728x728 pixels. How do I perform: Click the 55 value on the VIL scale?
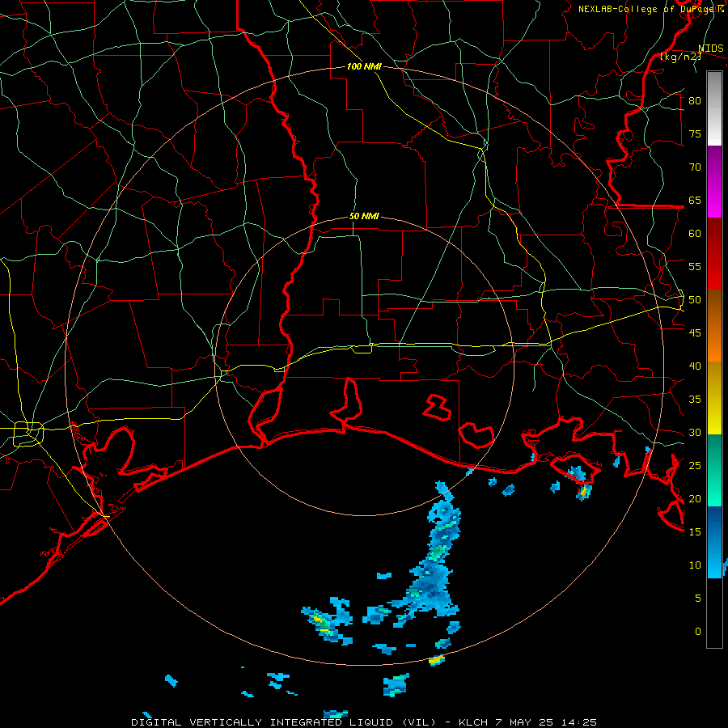695,266
